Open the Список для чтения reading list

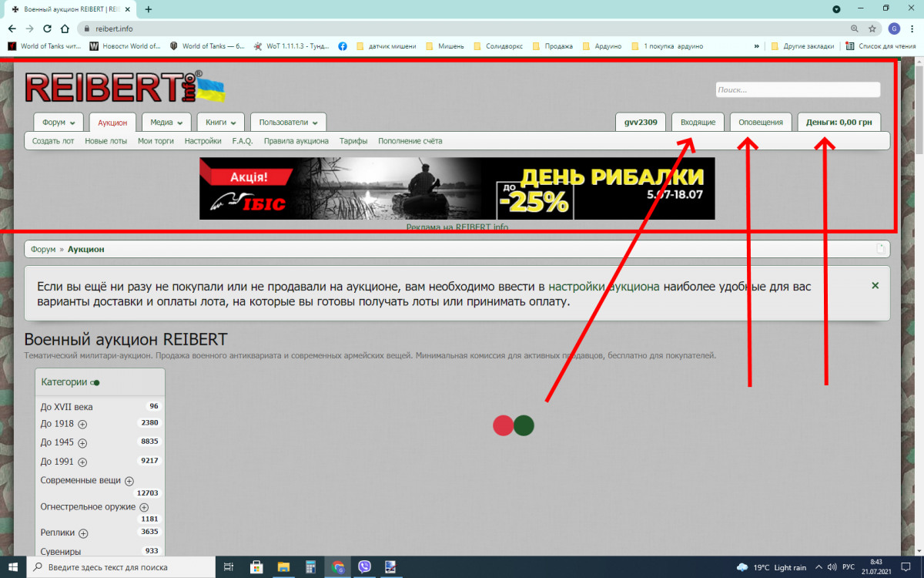click(x=881, y=46)
